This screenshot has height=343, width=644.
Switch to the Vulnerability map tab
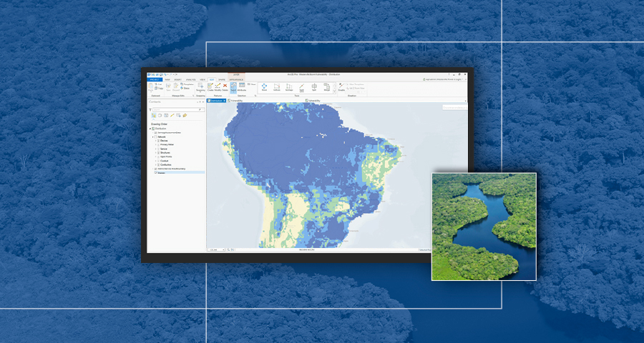click(x=236, y=101)
